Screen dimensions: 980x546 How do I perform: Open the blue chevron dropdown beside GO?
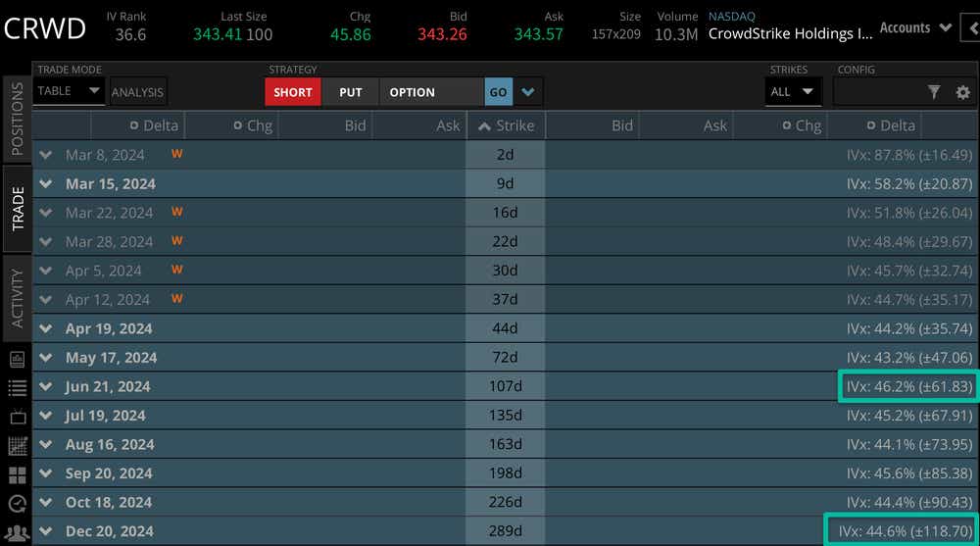point(528,92)
